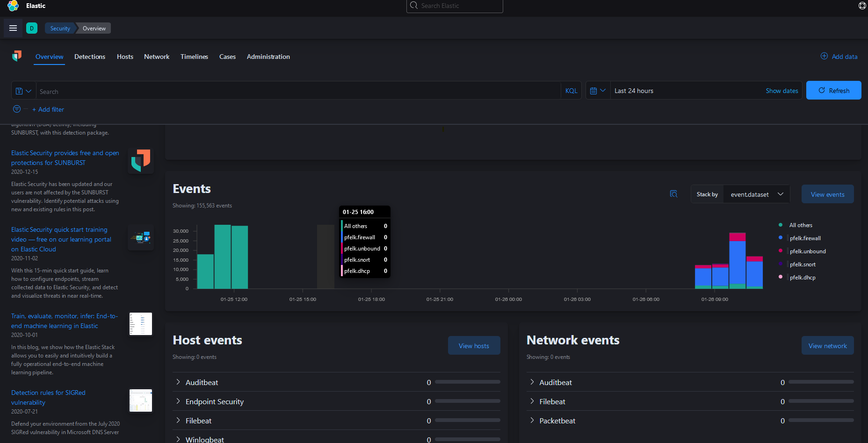
Task: Click the Add data plus icon
Action: (x=824, y=56)
